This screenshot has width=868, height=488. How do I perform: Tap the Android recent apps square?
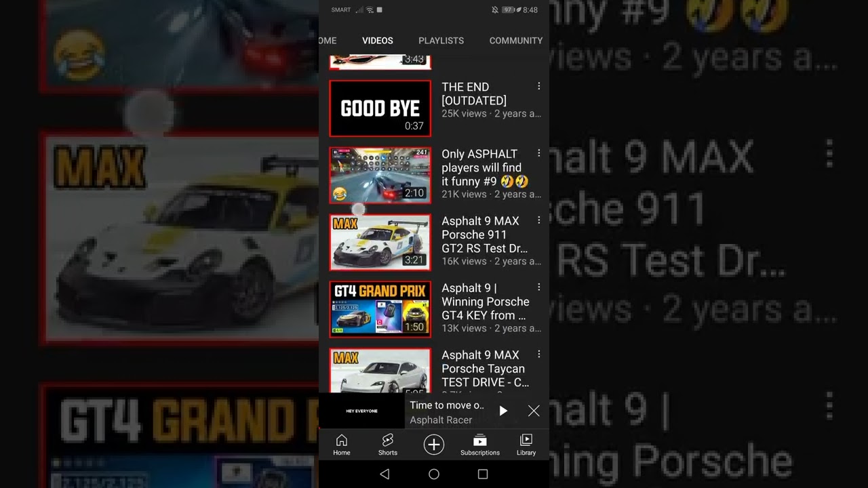pyautogui.click(x=483, y=474)
